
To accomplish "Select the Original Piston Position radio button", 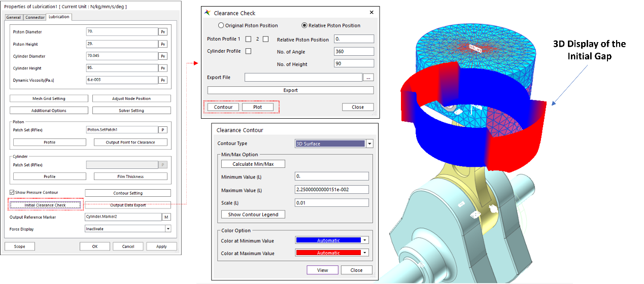I will tap(221, 25).
